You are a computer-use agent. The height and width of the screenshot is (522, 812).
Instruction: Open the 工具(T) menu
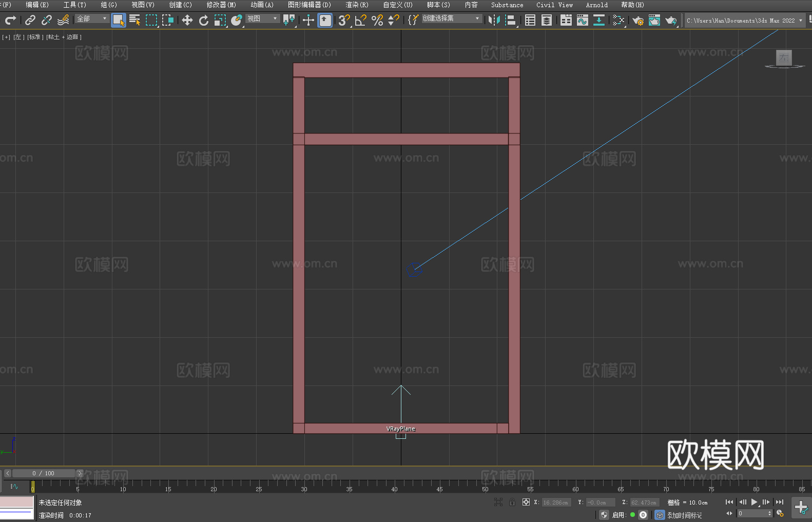75,5
